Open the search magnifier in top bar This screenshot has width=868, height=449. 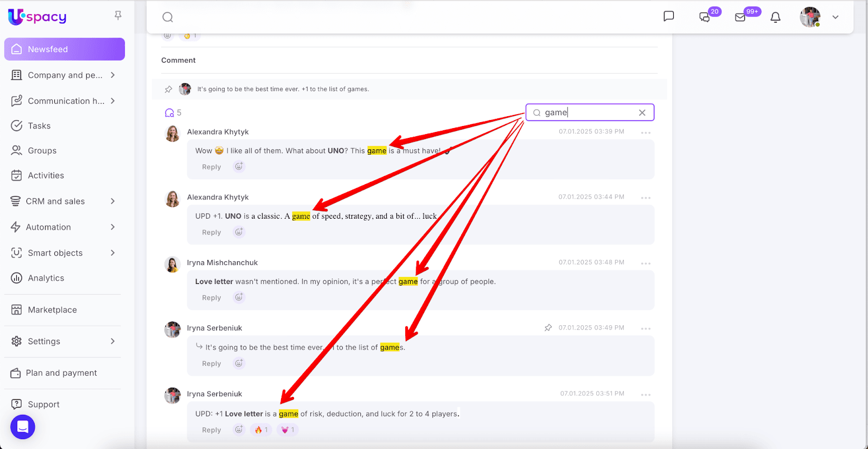pyautogui.click(x=168, y=17)
